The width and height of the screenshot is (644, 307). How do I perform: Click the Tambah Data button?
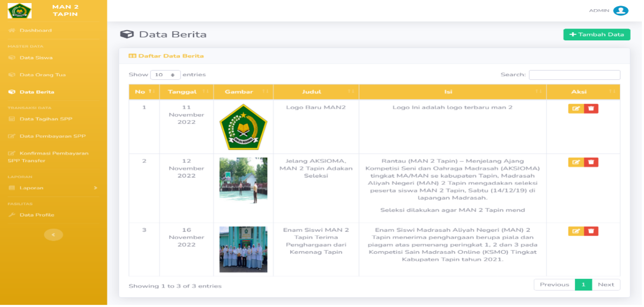coord(597,34)
